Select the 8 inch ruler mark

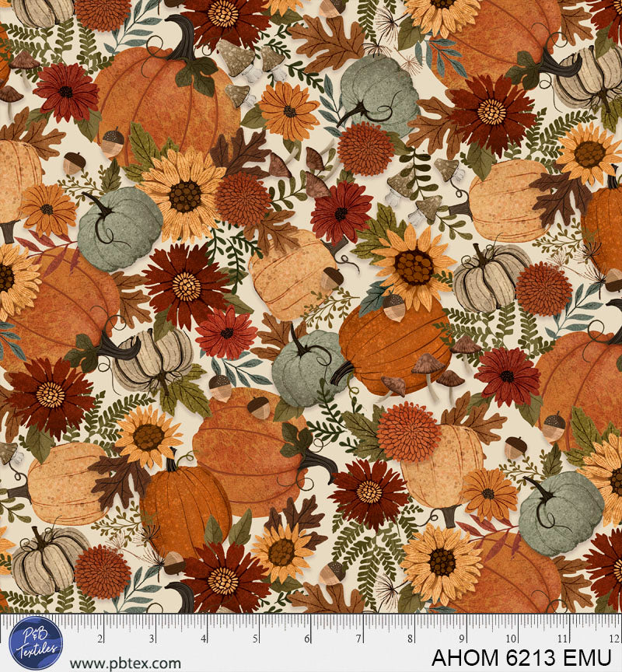[412, 639]
